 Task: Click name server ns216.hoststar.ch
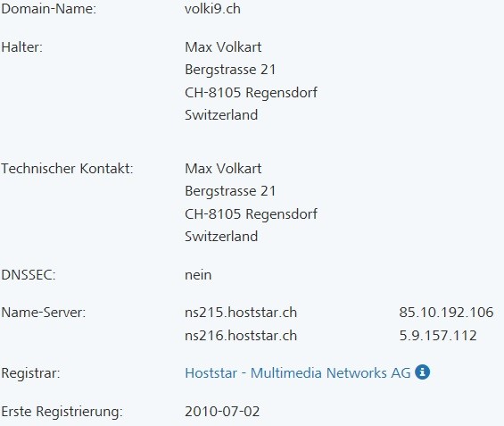pyautogui.click(x=241, y=336)
